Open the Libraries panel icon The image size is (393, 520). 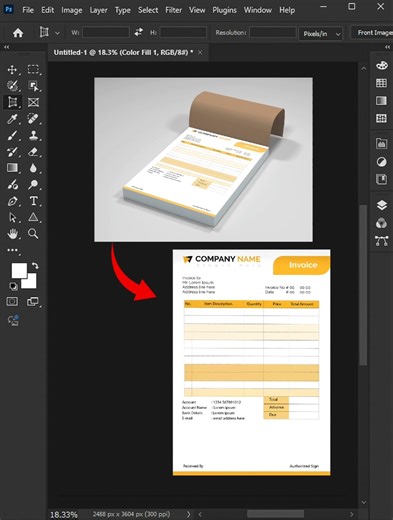pos(382,144)
